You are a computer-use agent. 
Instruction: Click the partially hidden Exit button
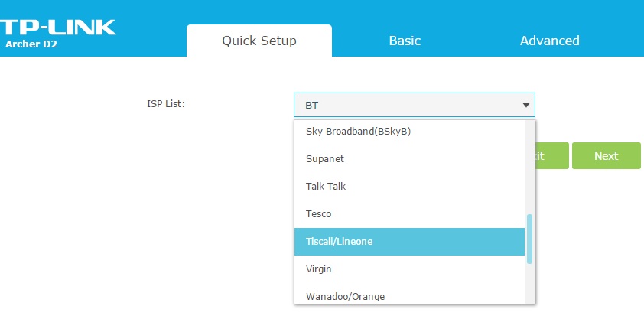point(552,155)
